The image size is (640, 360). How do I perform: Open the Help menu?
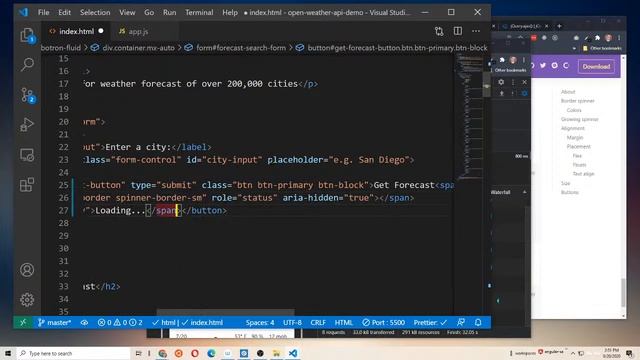(230, 12)
